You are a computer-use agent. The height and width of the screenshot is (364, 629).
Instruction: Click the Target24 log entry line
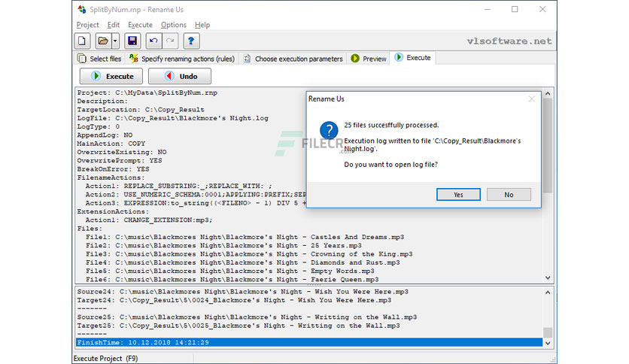[234, 300]
